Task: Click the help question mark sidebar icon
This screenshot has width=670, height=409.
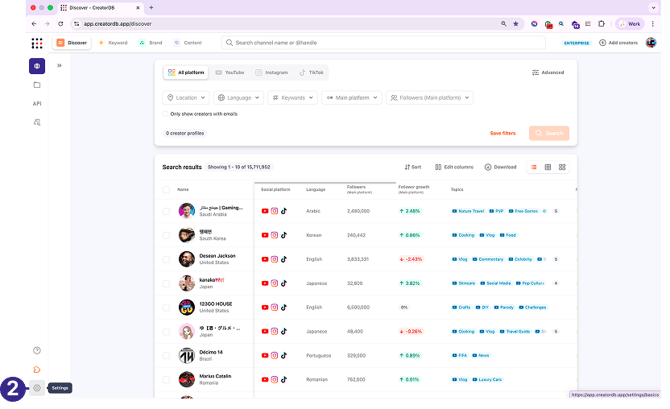Action: click(37, 350)
